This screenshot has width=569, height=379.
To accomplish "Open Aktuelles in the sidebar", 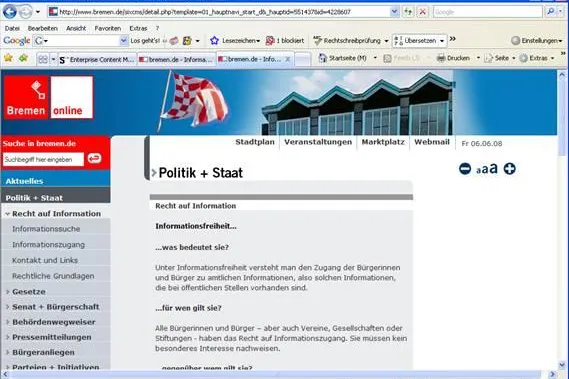I will pos(56,181).
